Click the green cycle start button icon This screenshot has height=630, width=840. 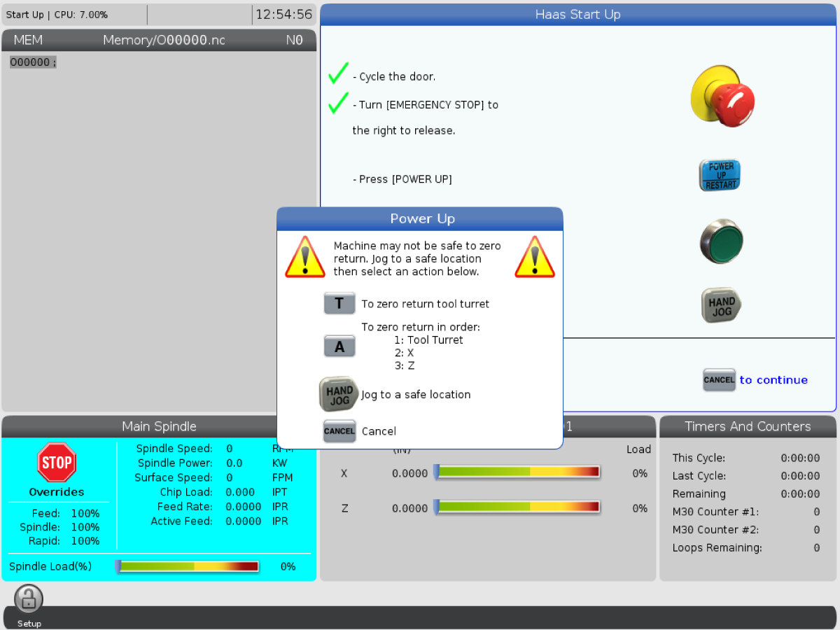pos(722,241)
